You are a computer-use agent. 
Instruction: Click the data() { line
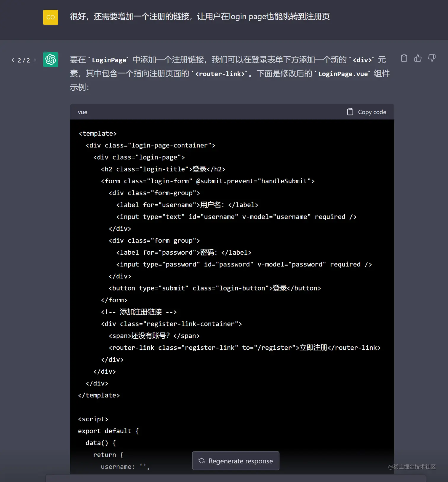tap(101, 443)
